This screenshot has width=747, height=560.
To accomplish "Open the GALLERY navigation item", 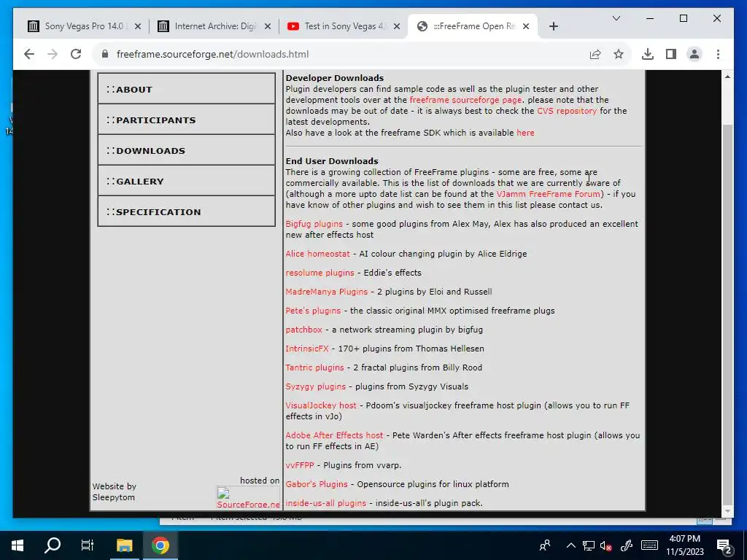I will point(186,181).
